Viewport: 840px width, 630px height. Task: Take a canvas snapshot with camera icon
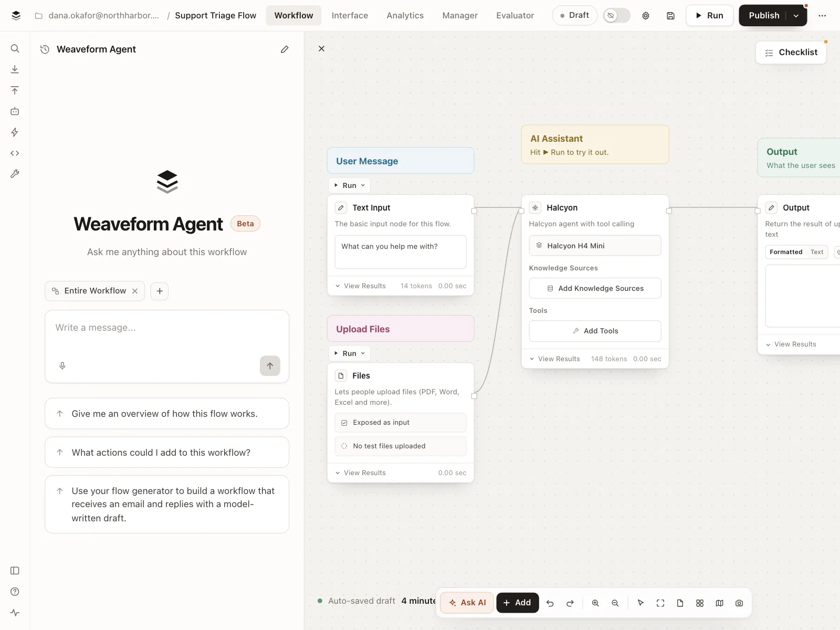click(739, 603)
